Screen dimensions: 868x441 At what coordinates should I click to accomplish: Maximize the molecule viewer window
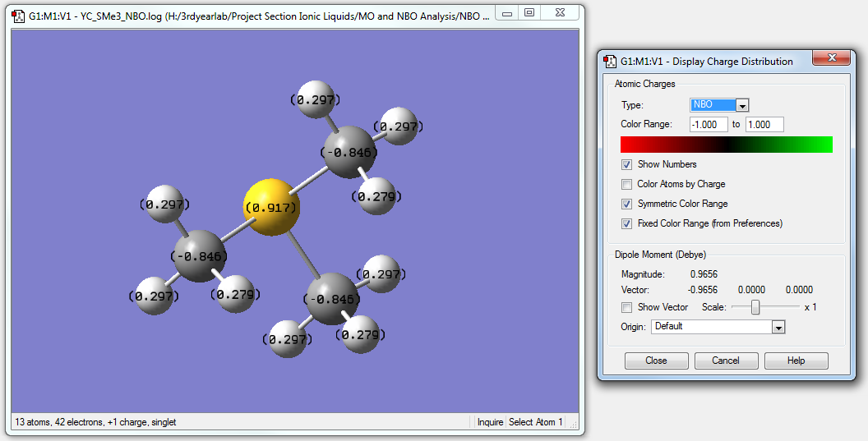529,13
